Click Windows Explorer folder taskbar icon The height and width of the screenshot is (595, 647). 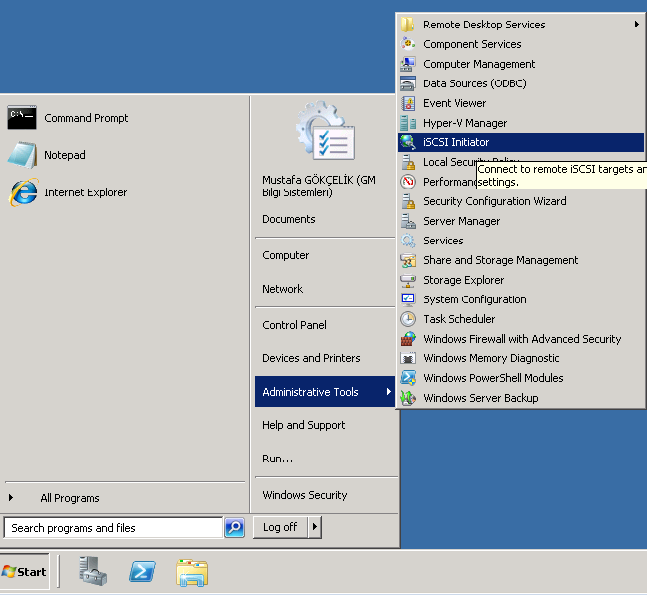coord(192,572)
